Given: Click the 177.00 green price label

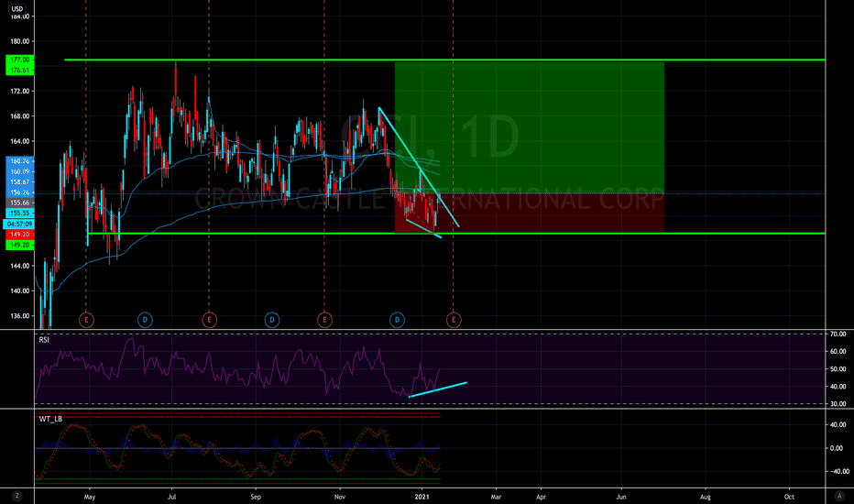Looking at the screenshot, I should (19, 60).
